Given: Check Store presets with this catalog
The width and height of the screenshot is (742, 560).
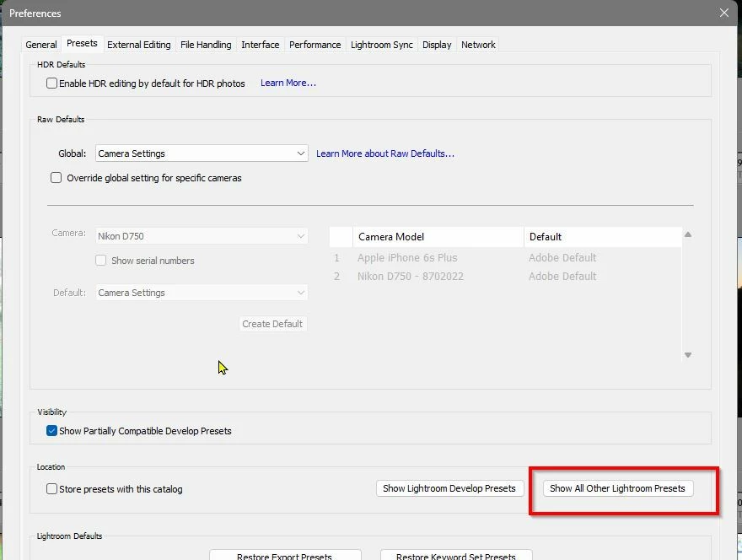Looking at the screenshot, I should pos(51,489).
